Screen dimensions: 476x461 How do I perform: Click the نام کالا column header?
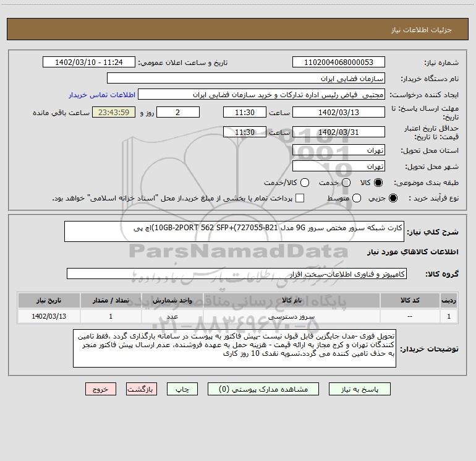(x=291, y=300)
